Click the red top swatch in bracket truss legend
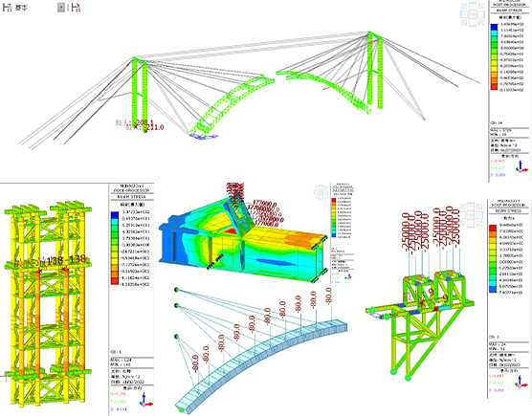 coord(493,228)
